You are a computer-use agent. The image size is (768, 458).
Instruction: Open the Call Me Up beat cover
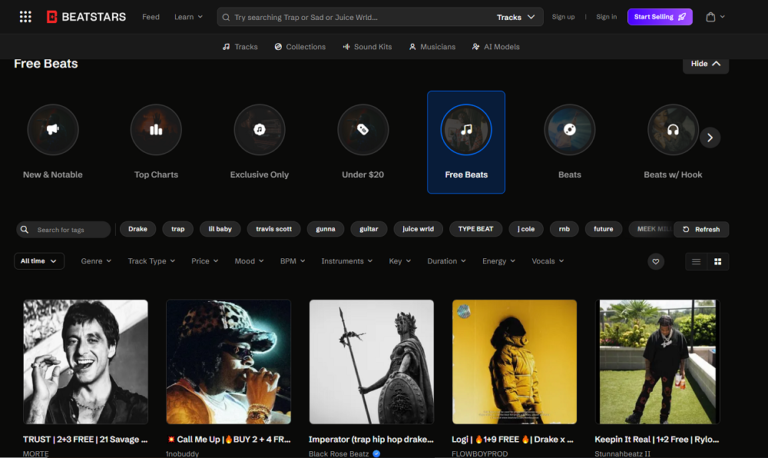tap(229, 362)
